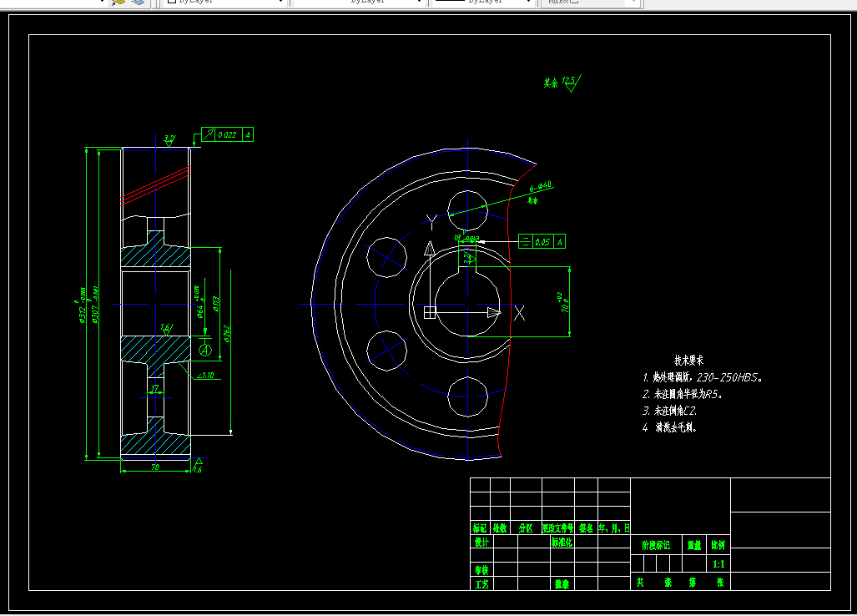The height and width of the screenshot is (616, 857).
Task: Select the ø262 dimension text
Action: [226, 334]
